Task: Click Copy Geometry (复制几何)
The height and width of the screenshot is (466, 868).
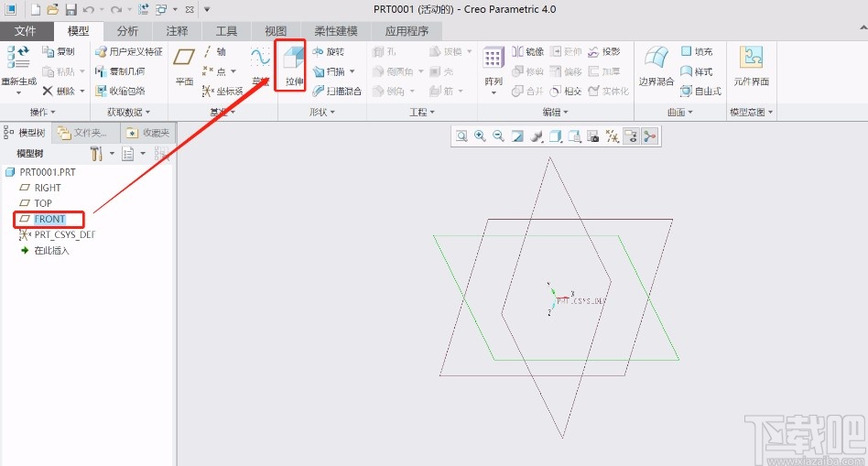Action: pos(120,71)
